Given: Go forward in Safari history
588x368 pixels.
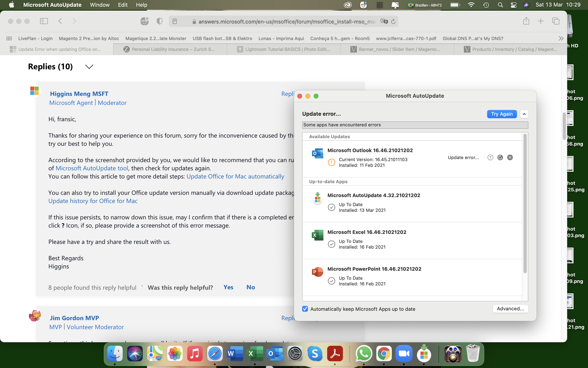Looking at the screenshot, I should (x=74, y=21).
